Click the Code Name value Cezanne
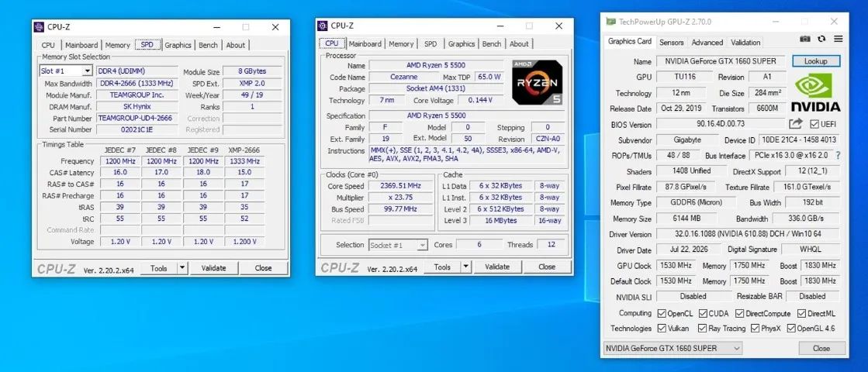868x372 pixels. coord(404,77)
